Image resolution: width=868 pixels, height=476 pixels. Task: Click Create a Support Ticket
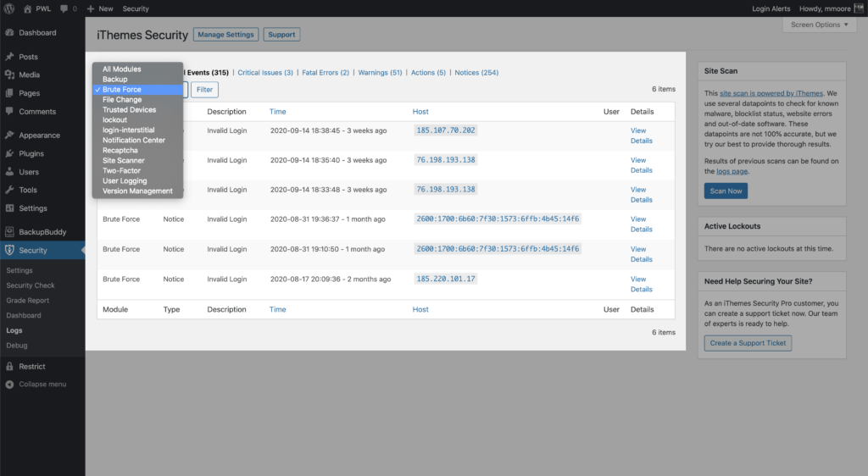click(748, 343)
